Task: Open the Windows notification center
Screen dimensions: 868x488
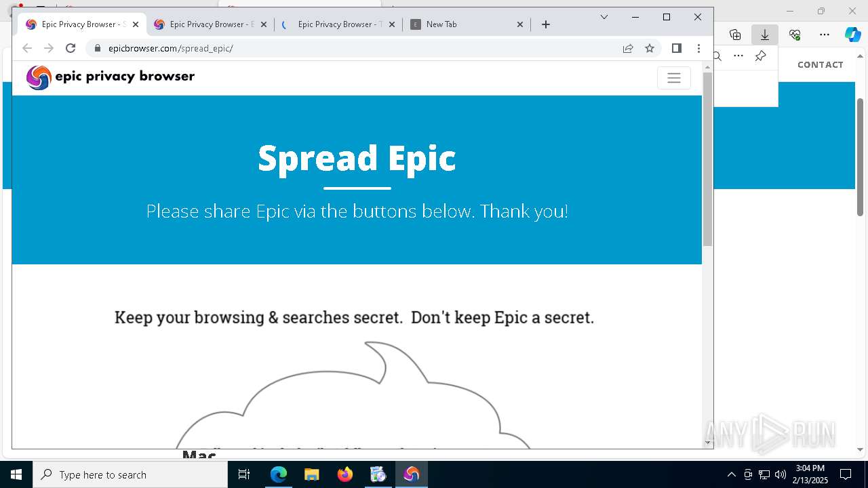Action: tap(846, 474)
